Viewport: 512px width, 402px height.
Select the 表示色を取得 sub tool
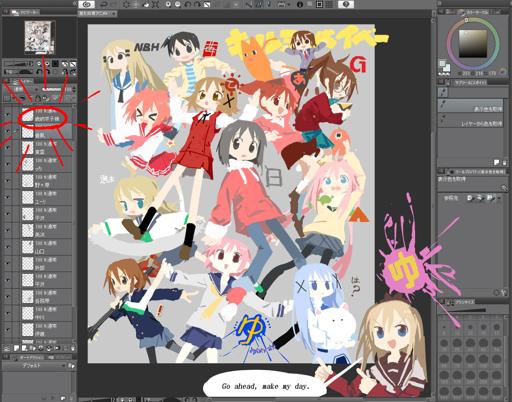point(470,106)
